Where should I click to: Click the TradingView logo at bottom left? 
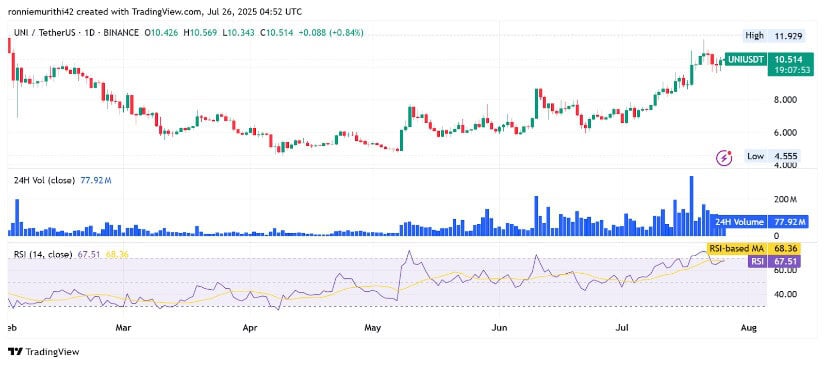43,352
